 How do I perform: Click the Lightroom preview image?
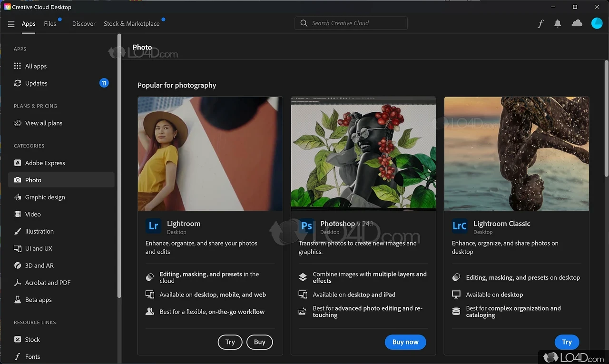pos(210,154)
